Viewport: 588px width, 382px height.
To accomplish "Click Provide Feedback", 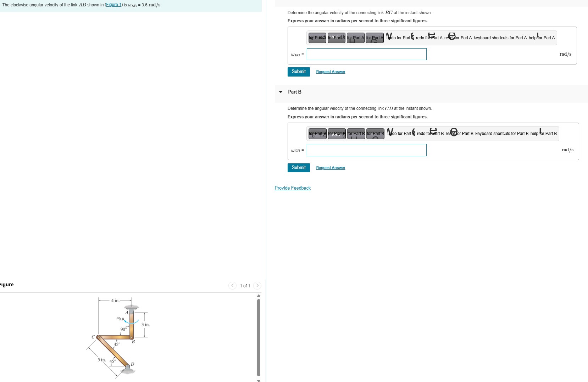I will click(293, 188).
